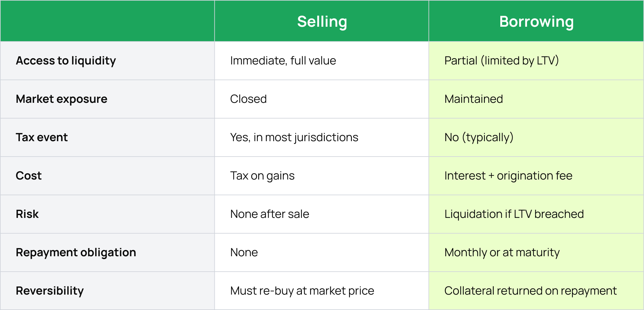Select the Maintained cell under Borrowing
The height and width of the screenshot is (310, 644).
tap(474, 99)
